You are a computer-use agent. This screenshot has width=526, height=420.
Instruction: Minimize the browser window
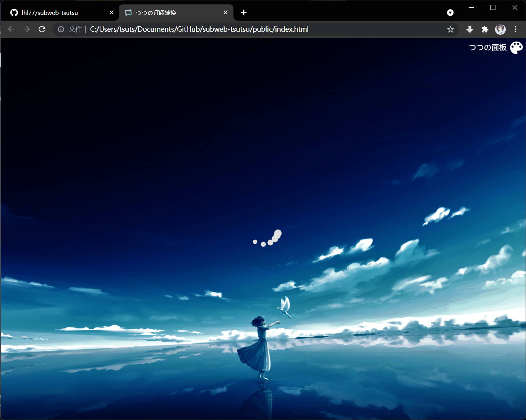(x=471, y=7)
